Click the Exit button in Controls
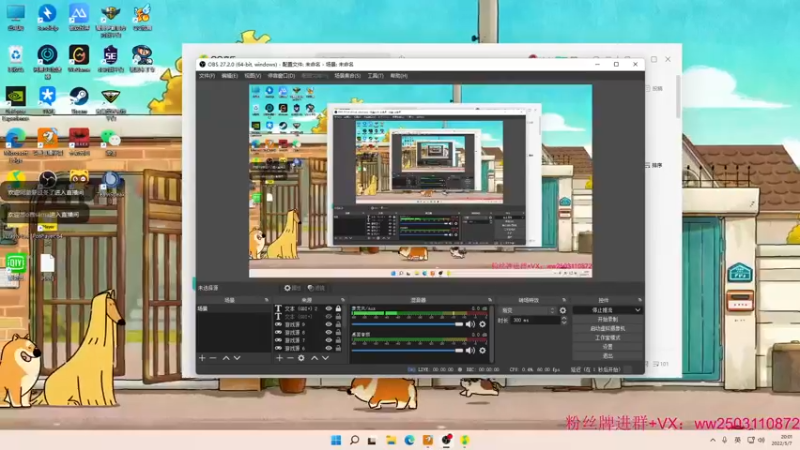This screenshot has width=800, height=450. click(607, 356)
